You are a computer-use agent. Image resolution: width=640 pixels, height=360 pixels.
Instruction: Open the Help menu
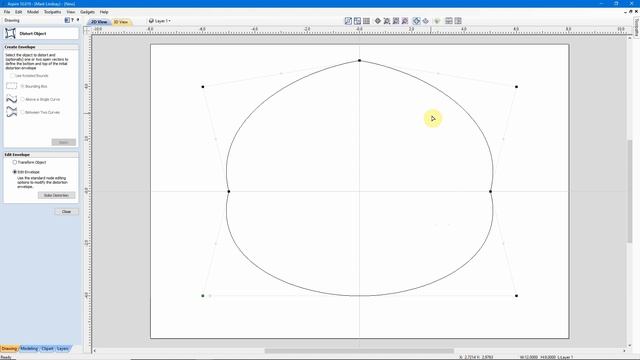coord(104,12)
